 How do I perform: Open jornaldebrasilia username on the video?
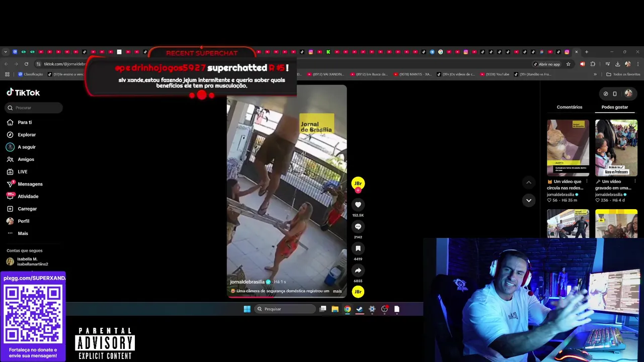tap(247, 282)
